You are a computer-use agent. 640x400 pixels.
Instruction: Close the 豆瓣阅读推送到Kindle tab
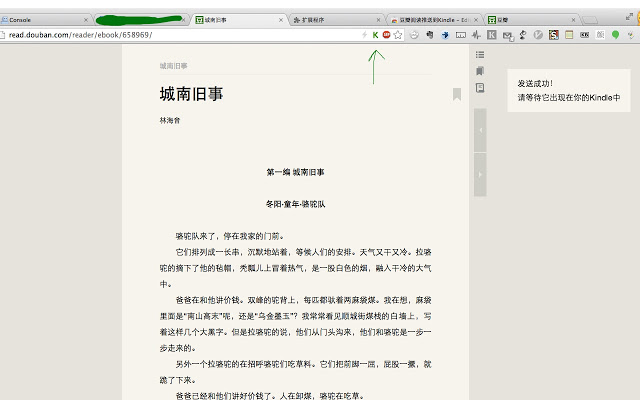click(476, 20)
